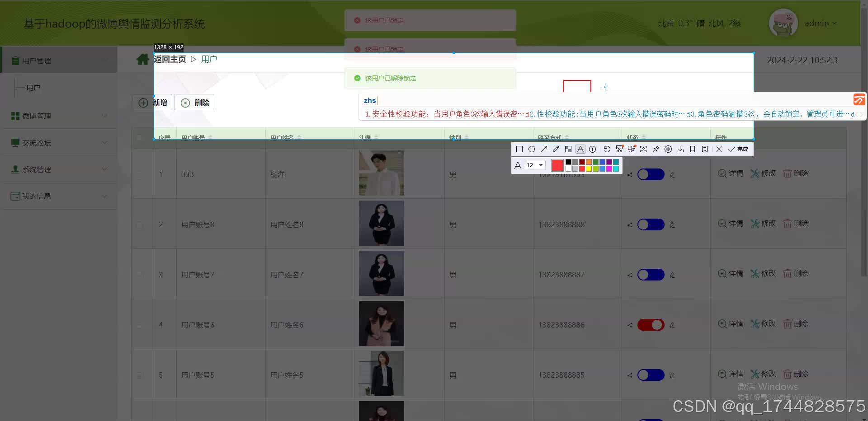Select the pencil drawing tool
Viewport: 868px width, 421px height.
[x=556, y=149]
